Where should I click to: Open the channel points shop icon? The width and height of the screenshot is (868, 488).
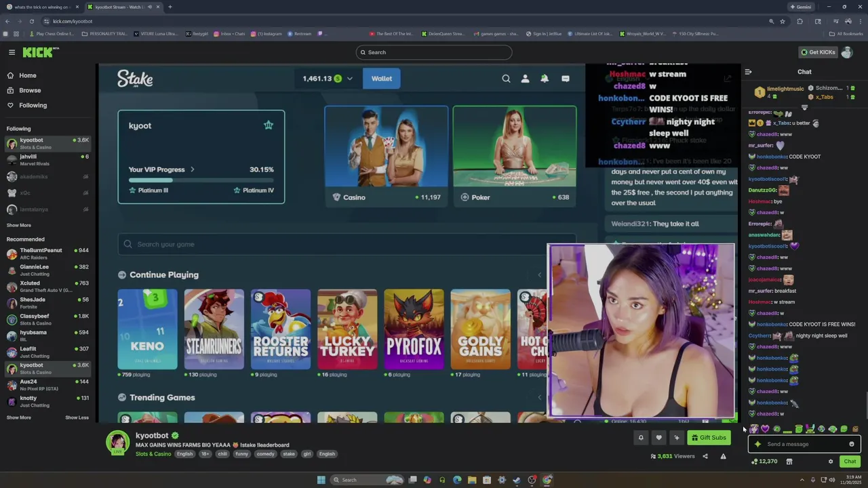click(x=789, y=462)
